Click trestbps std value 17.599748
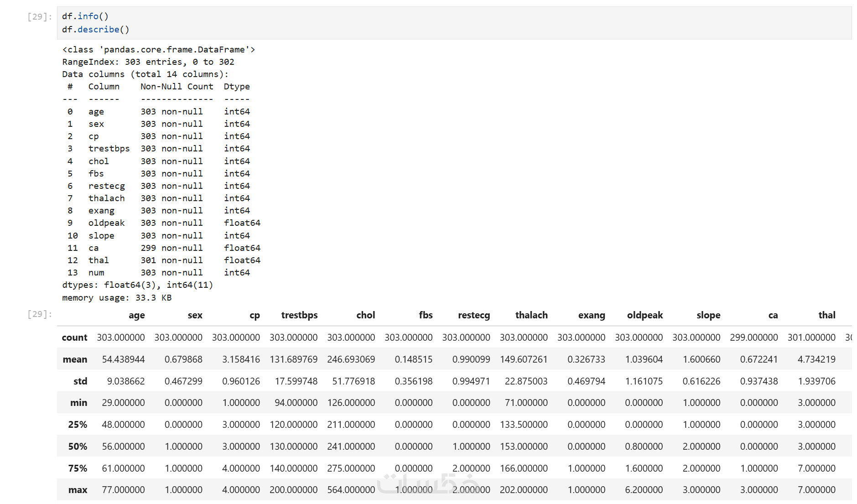The width and height of the screenshot is (857, 504). tap(296, 381)
